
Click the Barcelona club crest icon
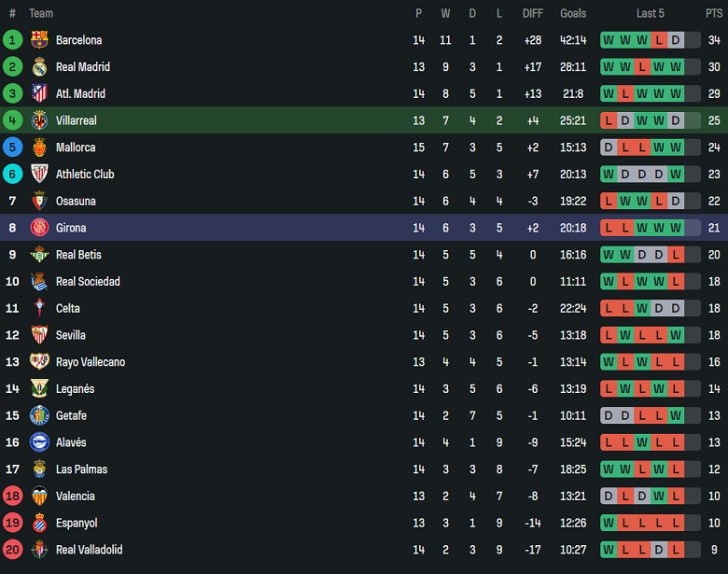point(39,40)
